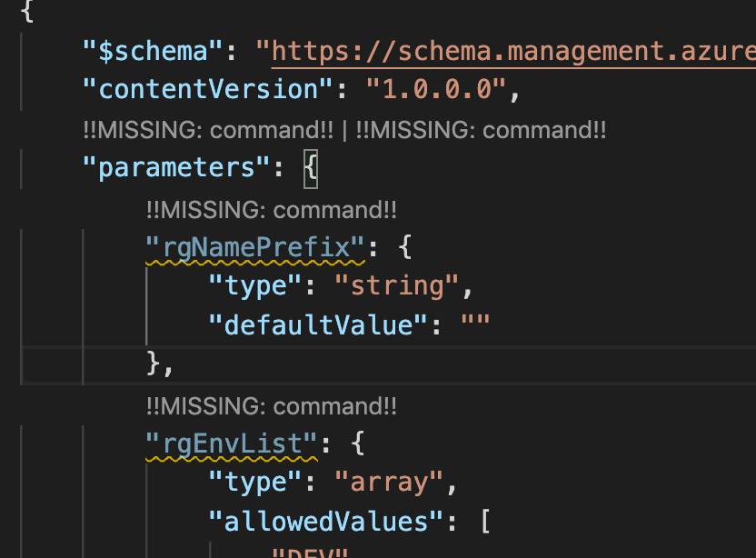Click the highlighted opening brace after parameters
The width and height of the screenshot is (756, 558).
click(x=309, y=167)
